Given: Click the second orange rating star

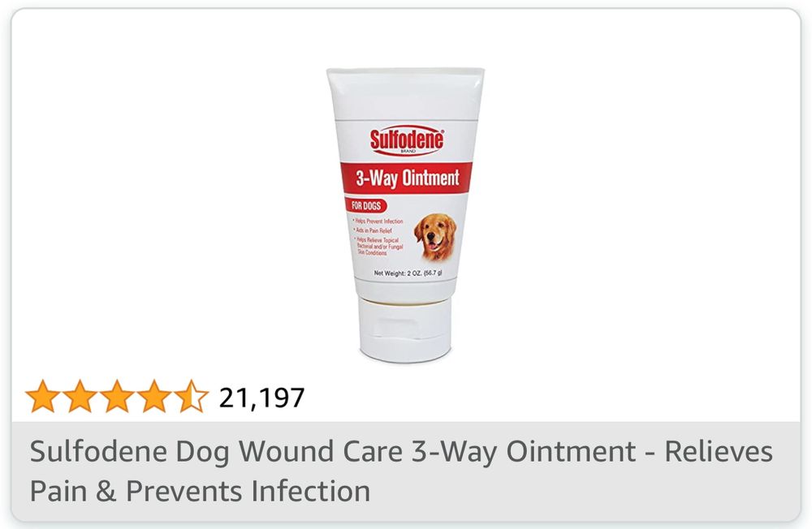Looking at the screenshot, I should (x=80, y=397).
